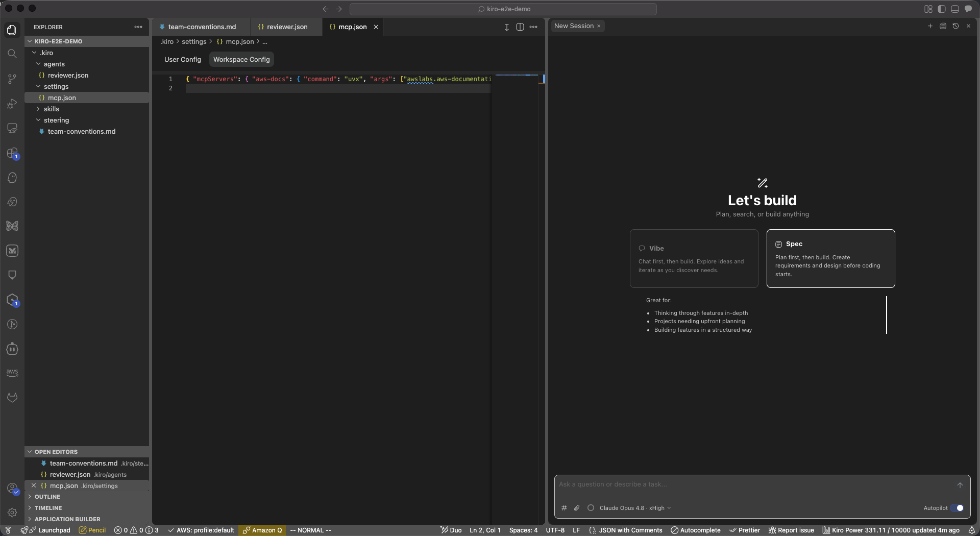Select the Workspace Config tab

(241, 60)
